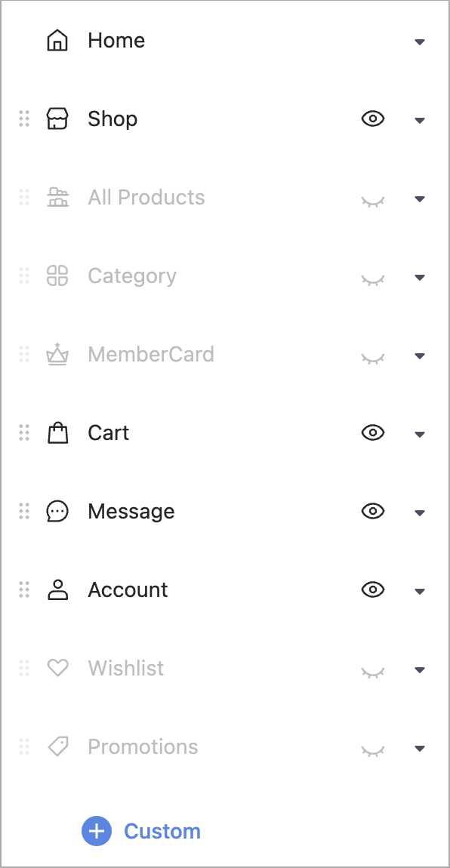Expand the Home row dropdown arrow
Image resolution: width=450 pixels, height=868 pixels.
pos(420,42)
